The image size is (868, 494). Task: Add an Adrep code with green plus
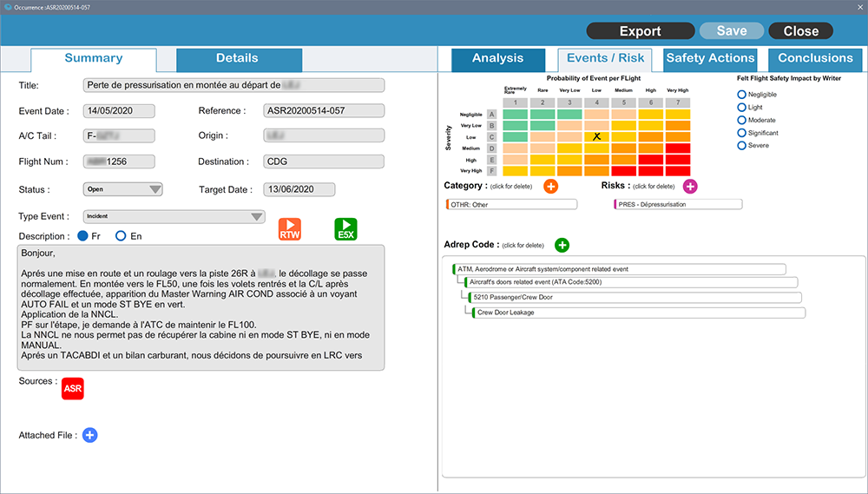562,245
